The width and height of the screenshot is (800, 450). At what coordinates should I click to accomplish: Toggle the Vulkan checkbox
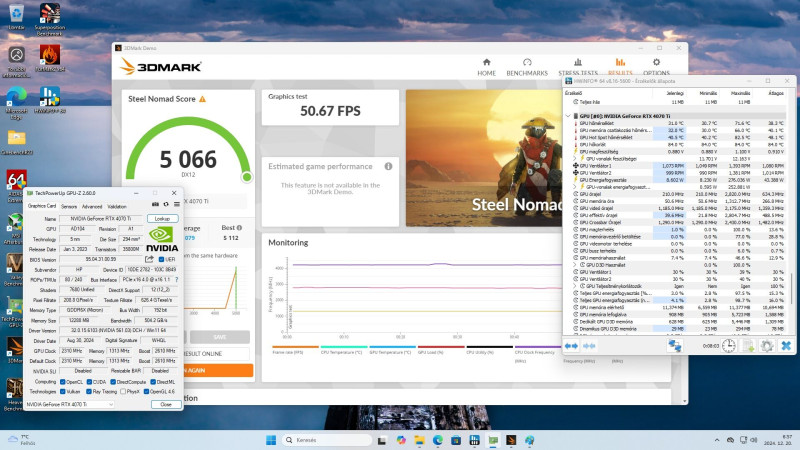point(63,391)
